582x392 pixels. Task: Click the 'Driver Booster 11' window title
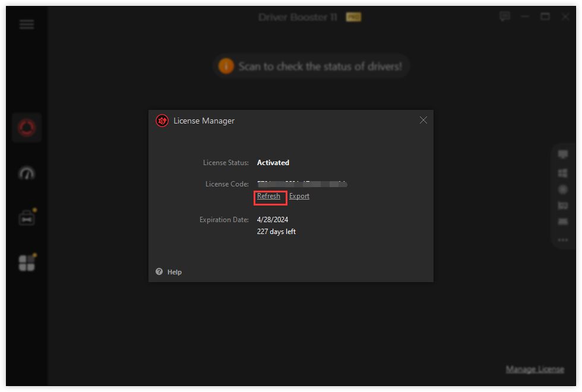[298, 17]
